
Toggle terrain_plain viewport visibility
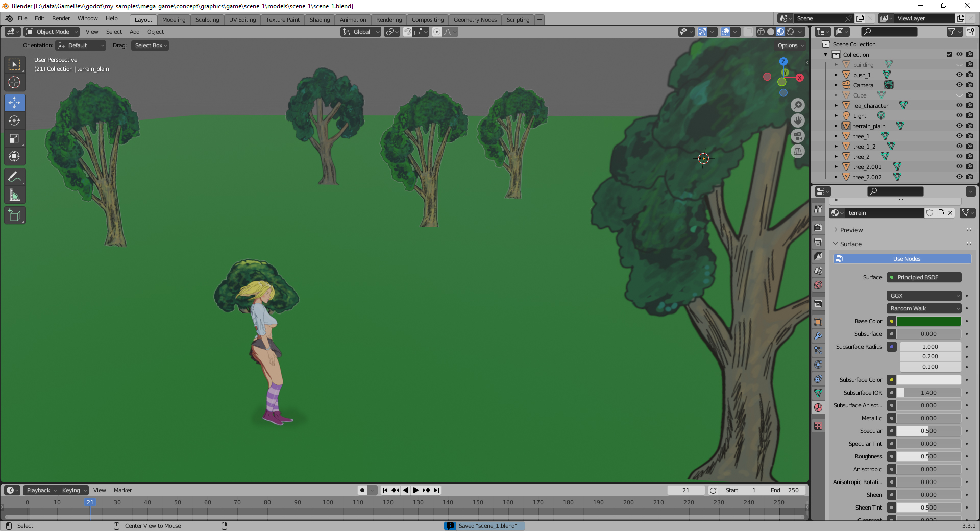click(x=959, y=126)
